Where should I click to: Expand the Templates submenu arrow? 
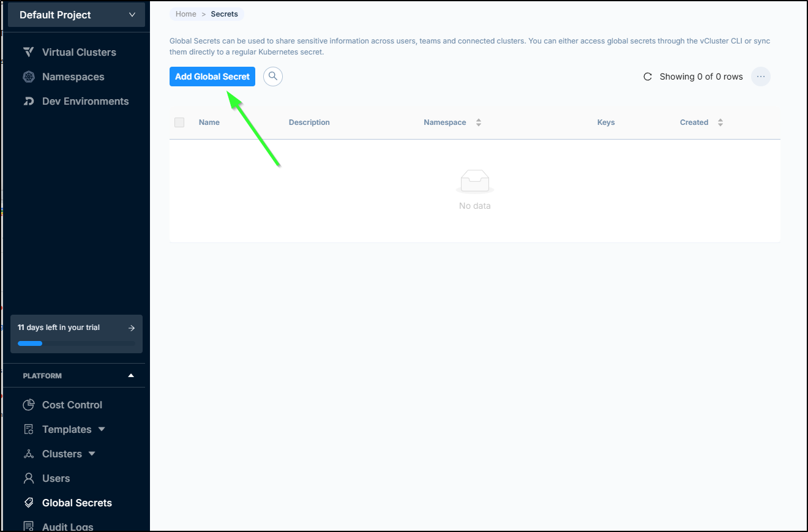[102, 429]
